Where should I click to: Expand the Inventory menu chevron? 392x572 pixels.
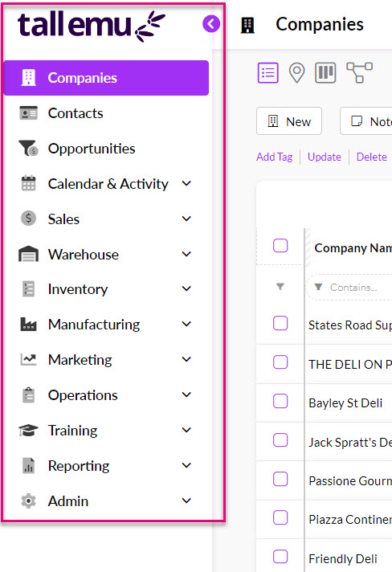186,288
